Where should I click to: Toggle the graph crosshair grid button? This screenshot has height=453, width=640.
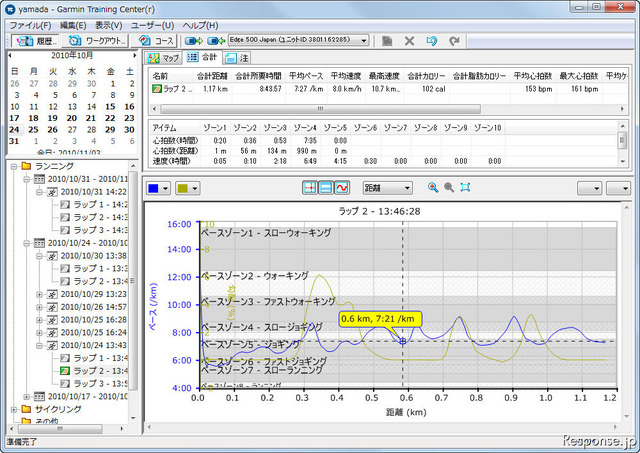point(310,188)
